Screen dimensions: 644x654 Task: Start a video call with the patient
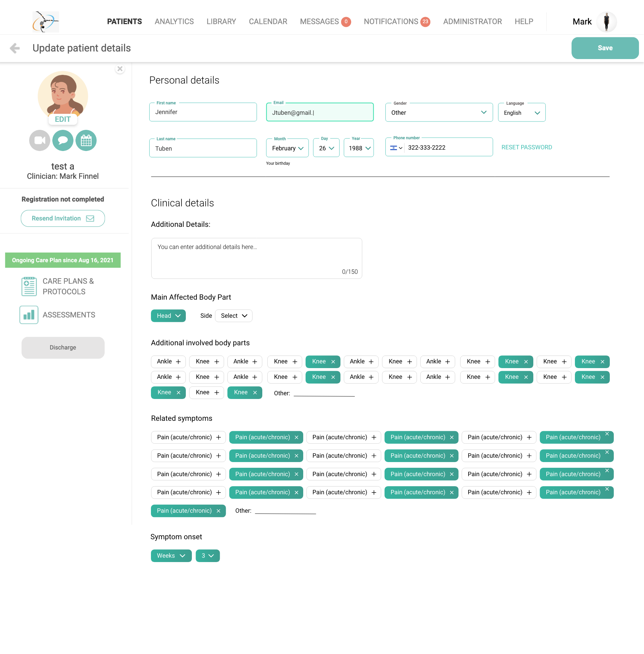(40, 140)
